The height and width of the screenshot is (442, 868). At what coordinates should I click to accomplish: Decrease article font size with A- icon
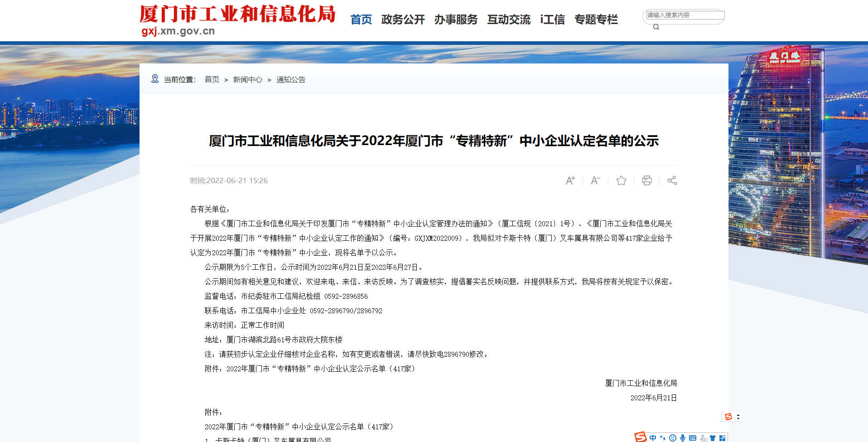[x=595, y=180]
